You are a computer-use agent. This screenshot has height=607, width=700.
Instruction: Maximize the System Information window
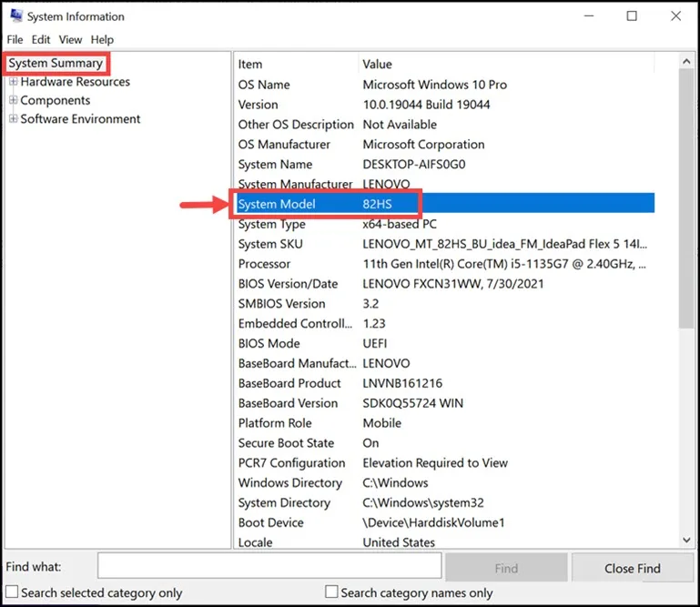pos(632,16)
